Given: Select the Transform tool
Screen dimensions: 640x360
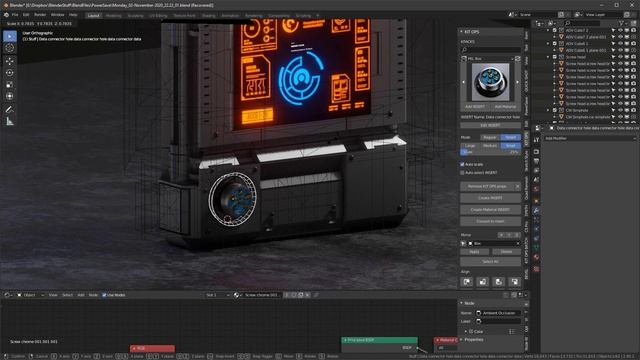Looking at the screenshot, I should 10,96.
